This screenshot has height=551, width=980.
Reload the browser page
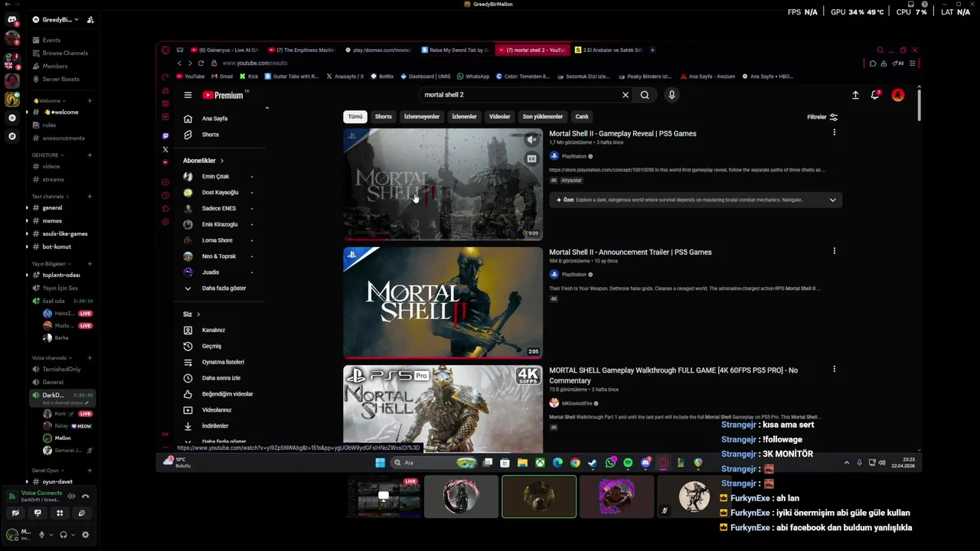coord(201,63)
